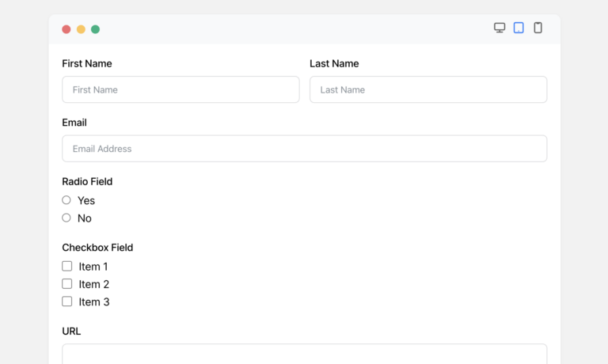The image size is (608, 364).
Task: Click the 'Last Name' label text
Action: (334, 63)
